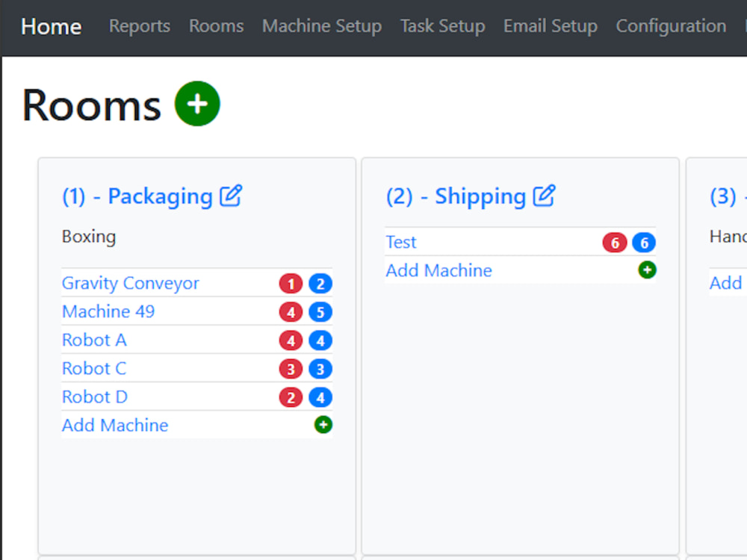Open the Reports menu item
This screenshot has height=560, width=747.
click(139, 26)
